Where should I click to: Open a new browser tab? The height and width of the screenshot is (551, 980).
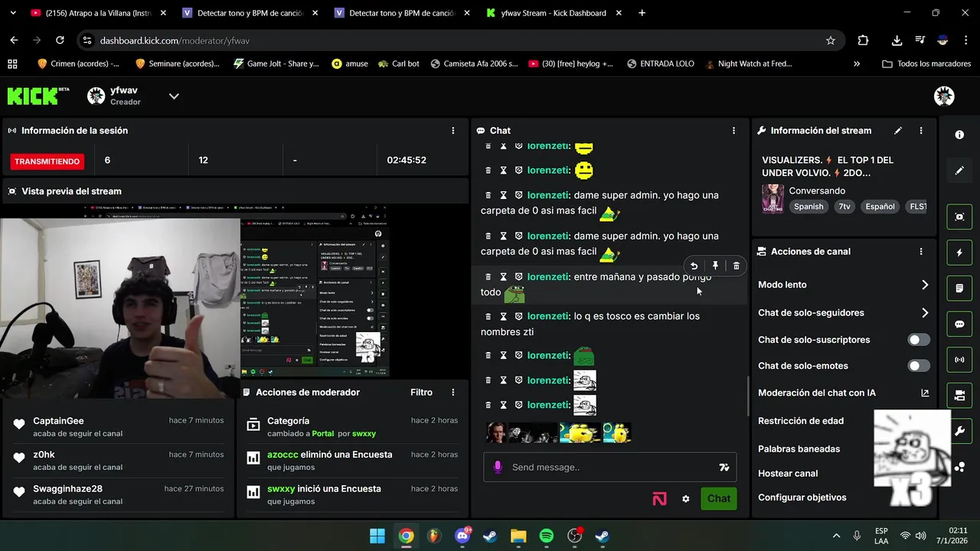pos(642,13)
